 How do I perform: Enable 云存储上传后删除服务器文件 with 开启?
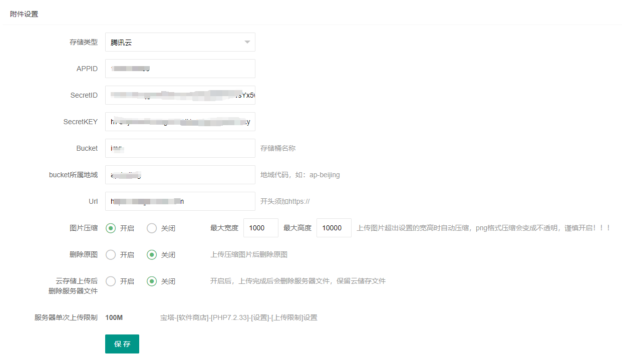coord(111,281)
